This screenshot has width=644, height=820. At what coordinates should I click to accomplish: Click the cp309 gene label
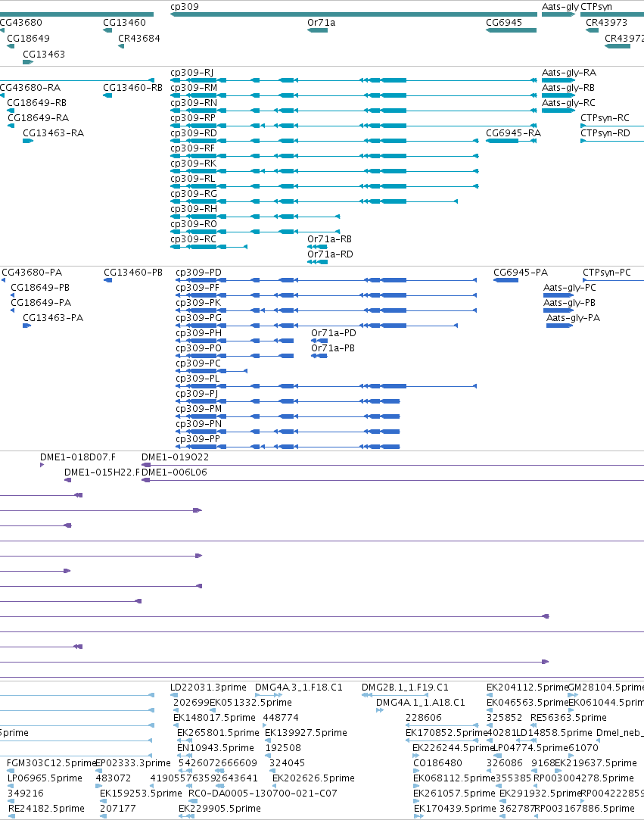(185, 7)
